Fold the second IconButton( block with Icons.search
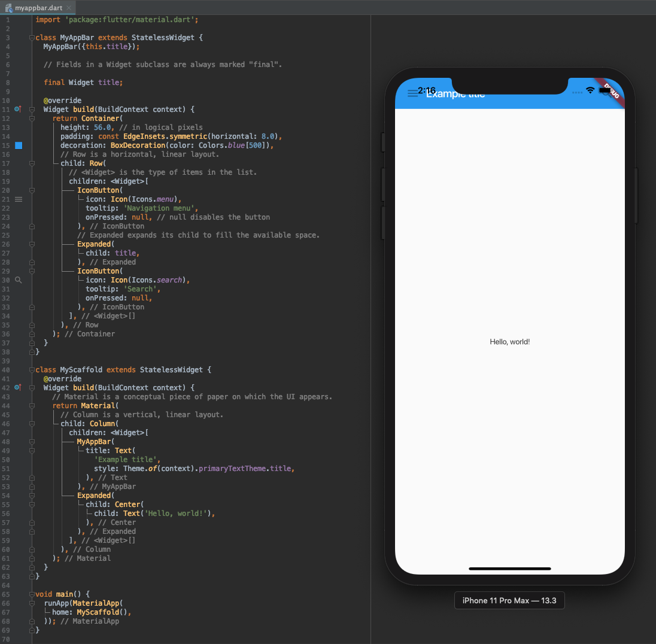The height and width of the screenshot is (644, 656). [x=32, y=271]
